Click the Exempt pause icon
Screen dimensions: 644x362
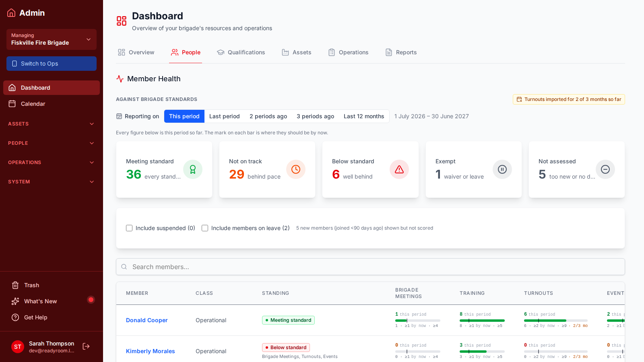(x=502, y=169)
